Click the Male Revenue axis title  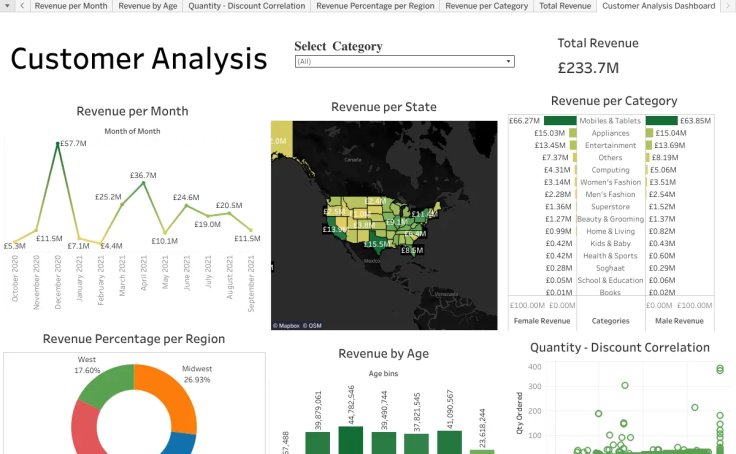[680, 321]
